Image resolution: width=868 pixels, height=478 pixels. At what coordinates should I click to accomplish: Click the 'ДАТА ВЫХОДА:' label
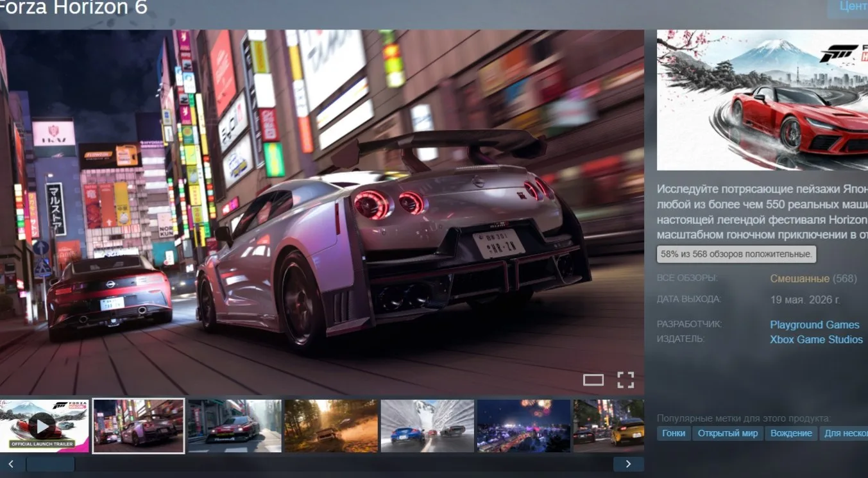(689, 299)
